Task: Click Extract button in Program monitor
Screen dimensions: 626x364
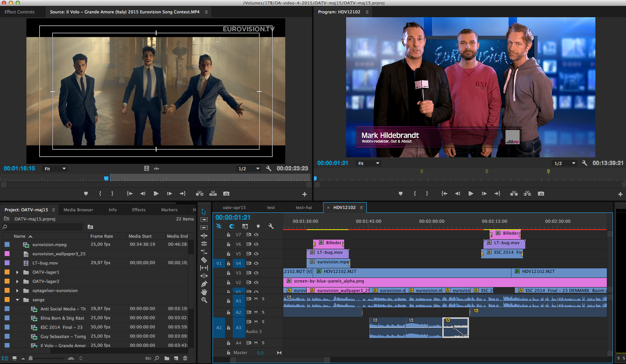Action: tap(527, 194)
